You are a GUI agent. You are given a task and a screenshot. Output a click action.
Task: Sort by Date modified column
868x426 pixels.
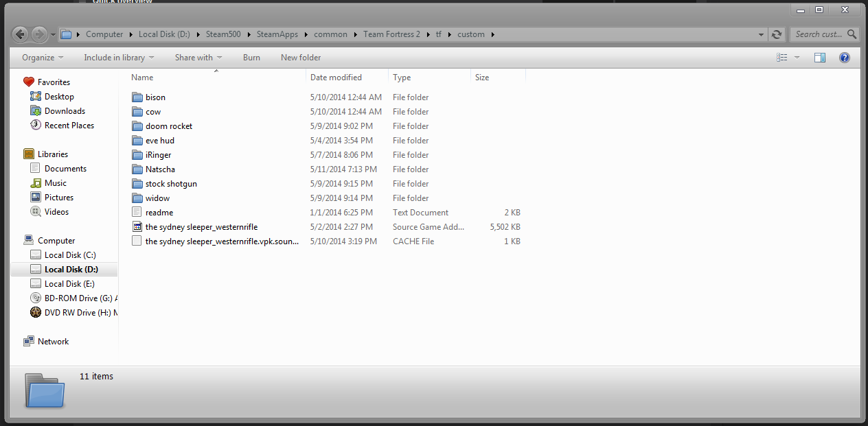click(336, 78)
